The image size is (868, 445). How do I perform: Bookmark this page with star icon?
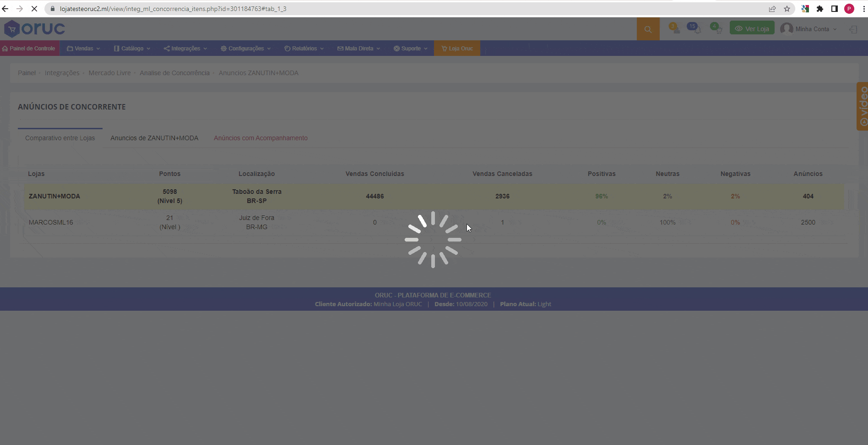787,9
